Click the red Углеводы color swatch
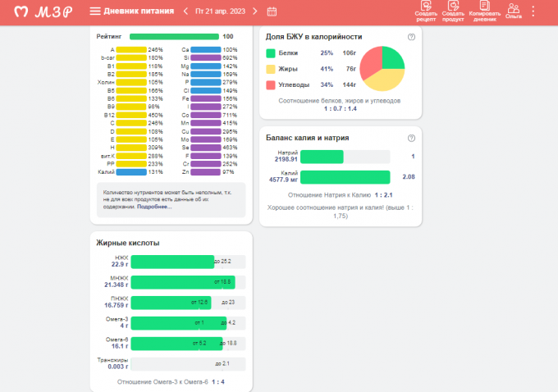 click(x=272, y=85)
